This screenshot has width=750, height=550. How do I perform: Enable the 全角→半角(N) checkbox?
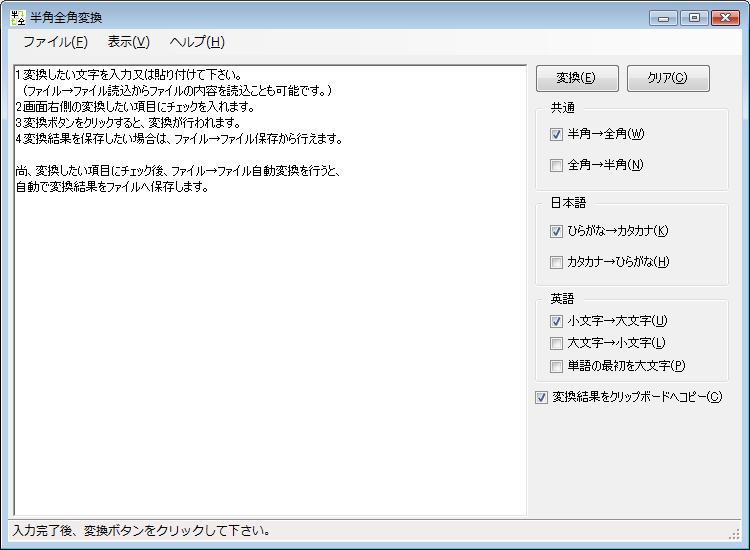point(557,165)
